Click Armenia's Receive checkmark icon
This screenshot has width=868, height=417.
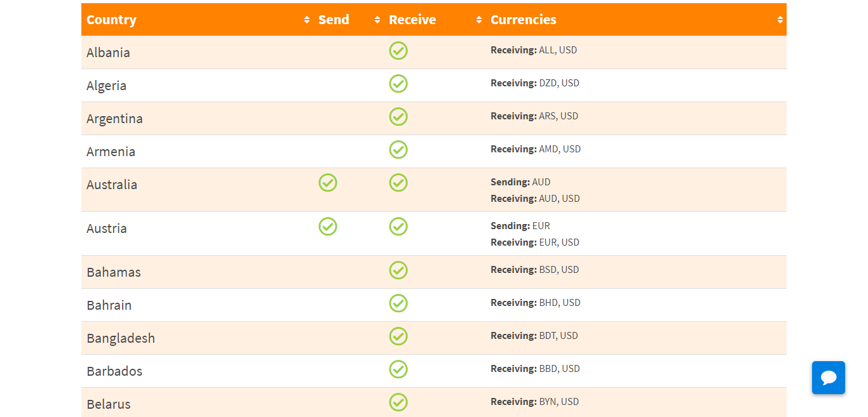398,150
